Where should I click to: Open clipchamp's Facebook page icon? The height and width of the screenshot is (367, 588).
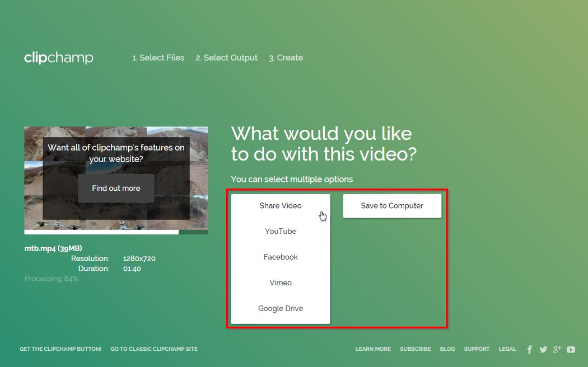529,350
